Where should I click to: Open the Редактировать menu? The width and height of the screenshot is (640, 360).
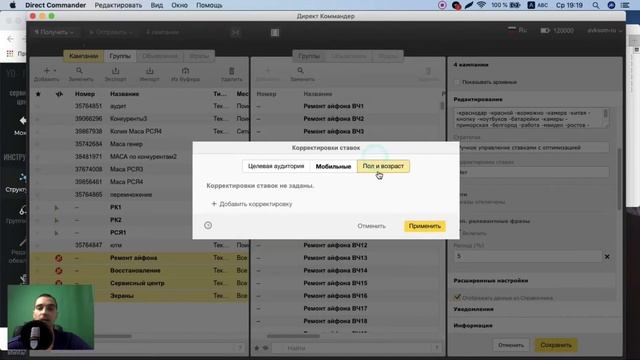[118, 5]
